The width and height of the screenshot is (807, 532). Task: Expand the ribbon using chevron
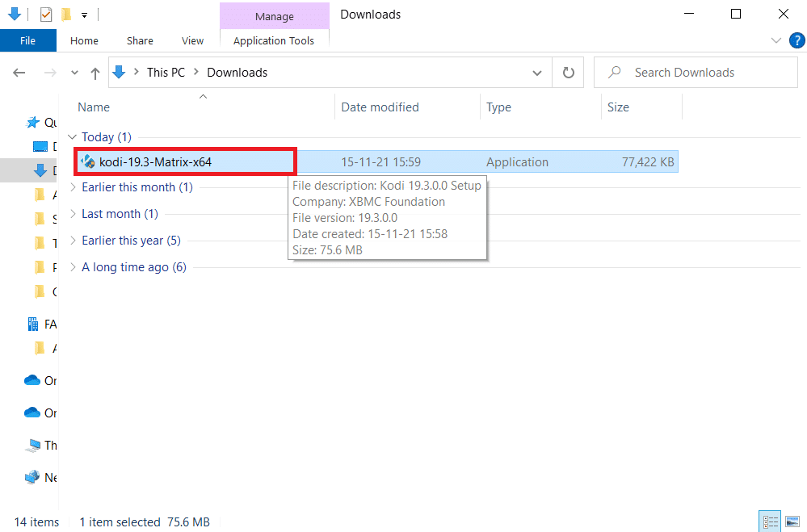pyautogui.click(x=776, y=40)
